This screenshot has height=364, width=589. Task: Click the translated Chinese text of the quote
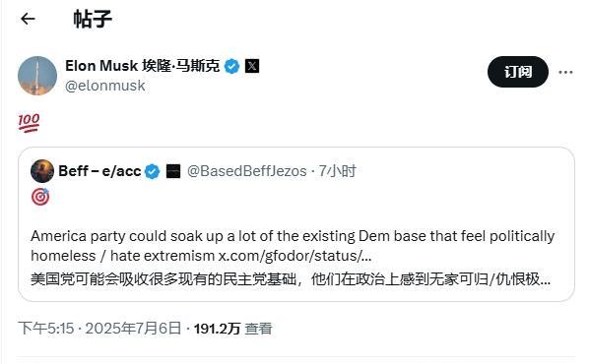coord(291,279)
